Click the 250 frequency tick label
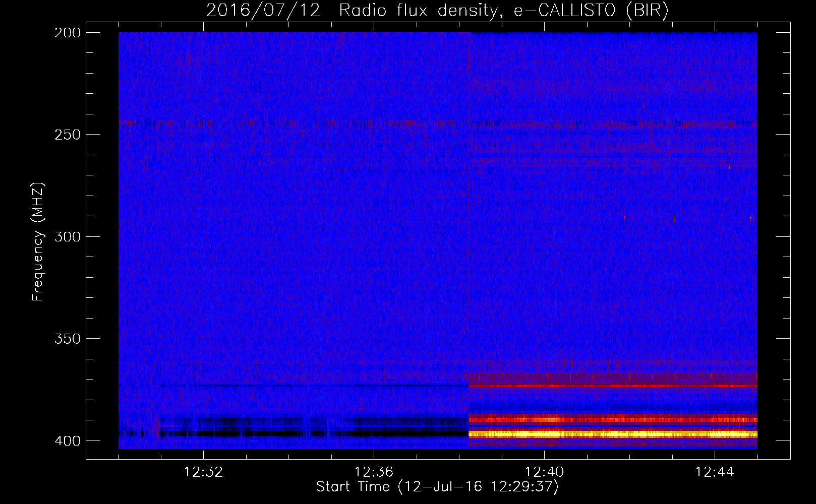This screenshot has height=504, width=816. point(68,135)
